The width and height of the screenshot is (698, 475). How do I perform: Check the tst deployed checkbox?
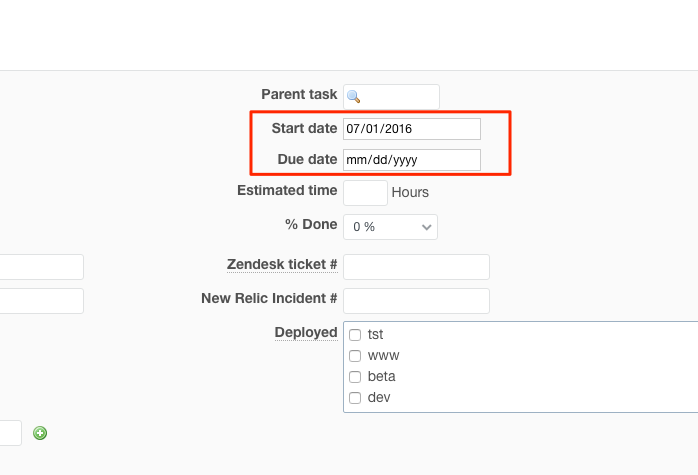click(355, 335)
